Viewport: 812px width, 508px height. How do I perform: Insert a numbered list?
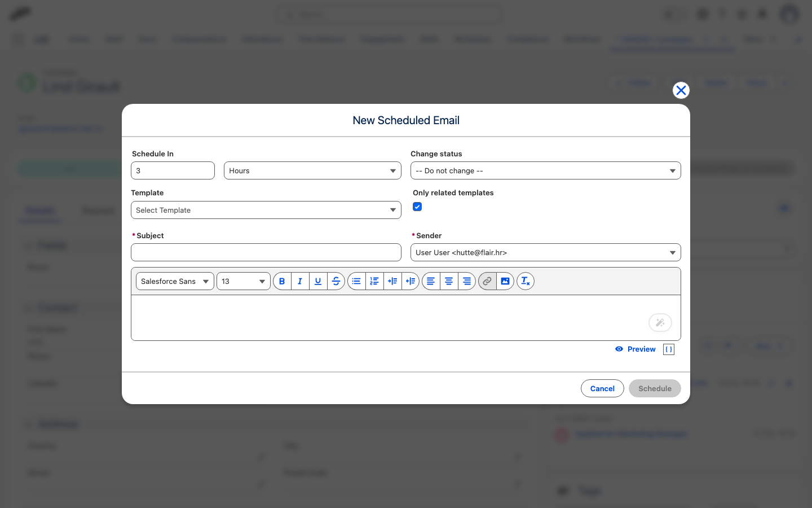pos(374,281)
